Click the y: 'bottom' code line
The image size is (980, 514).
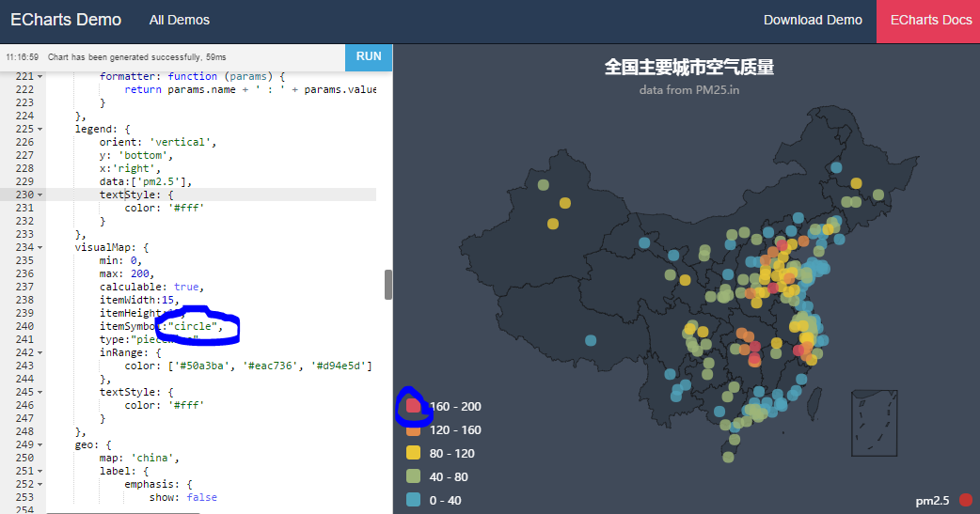tap(136, 155)
